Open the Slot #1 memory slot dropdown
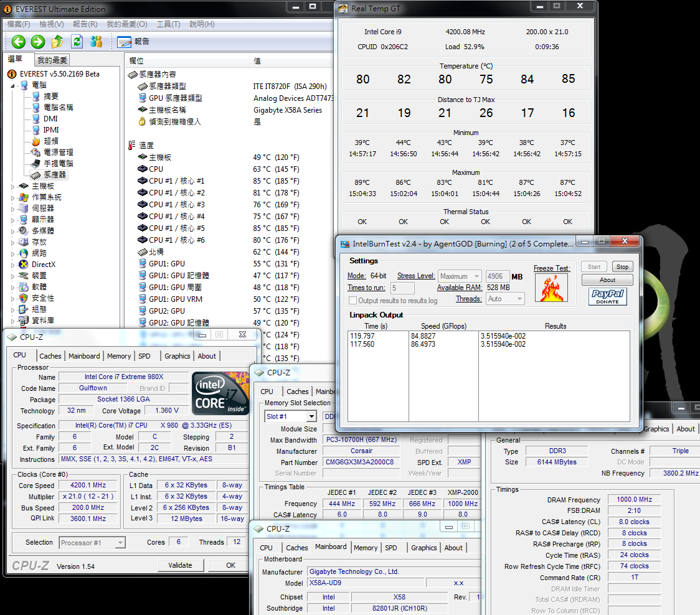 (291, 416)
